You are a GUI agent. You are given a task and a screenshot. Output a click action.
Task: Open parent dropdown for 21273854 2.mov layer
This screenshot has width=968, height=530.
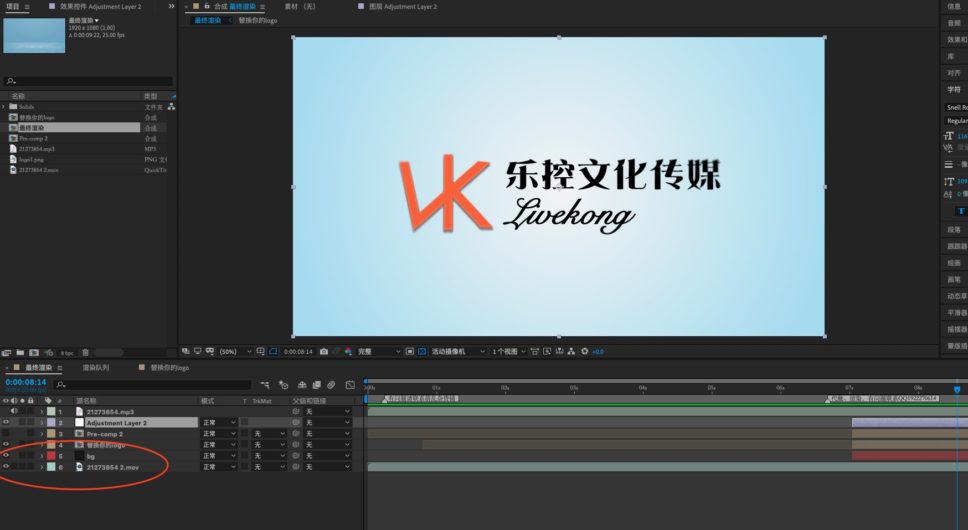point(328,467)
